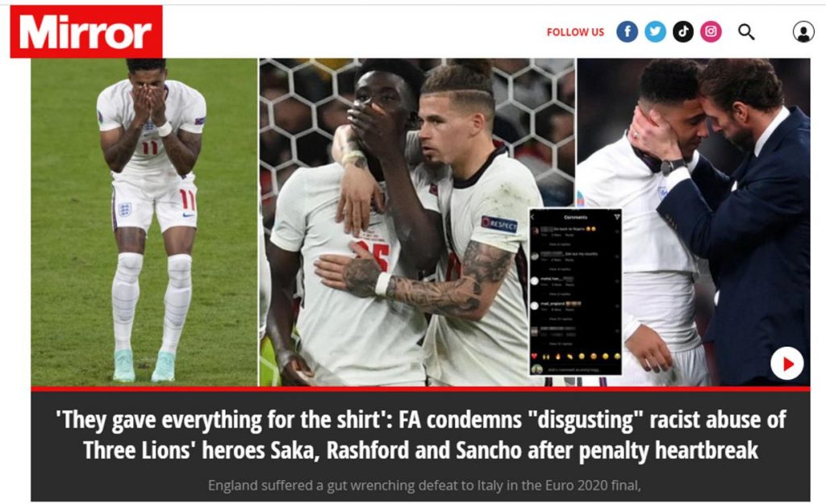Screen dimensions: 826x504
Task: Visit the Mirror Twitter profile
Action: click(x=655, y=32)
